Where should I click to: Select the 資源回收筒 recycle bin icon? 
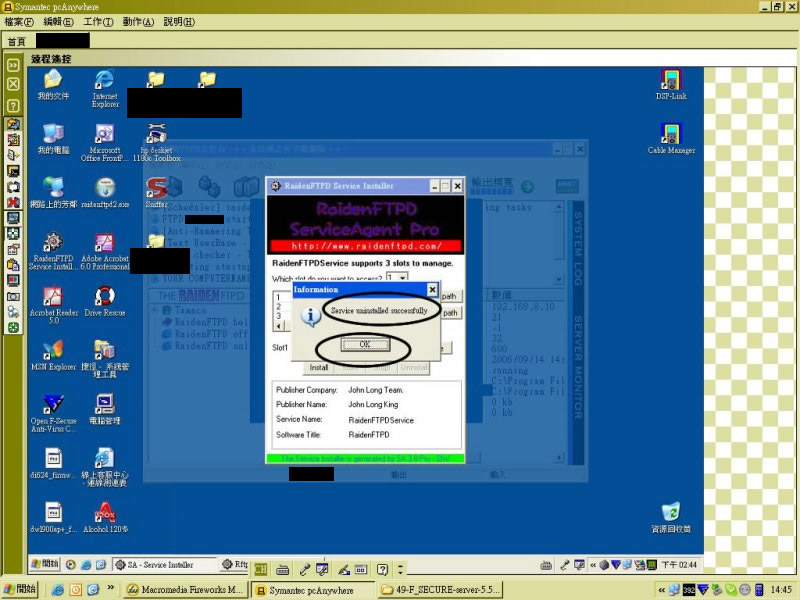tap(671, 518)
